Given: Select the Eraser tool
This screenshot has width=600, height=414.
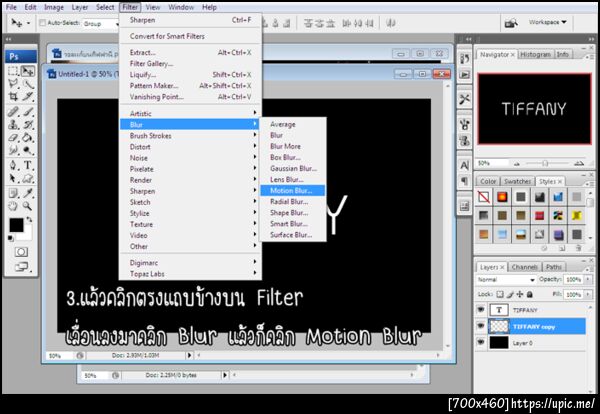Looking at the screenshot, I should 13,137.
